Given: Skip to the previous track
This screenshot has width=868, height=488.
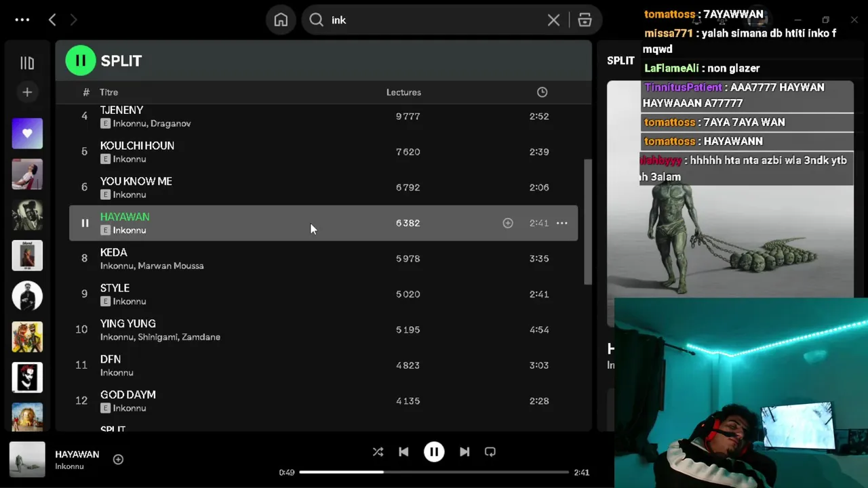Looking at the screenshot, I should [403, 452].
